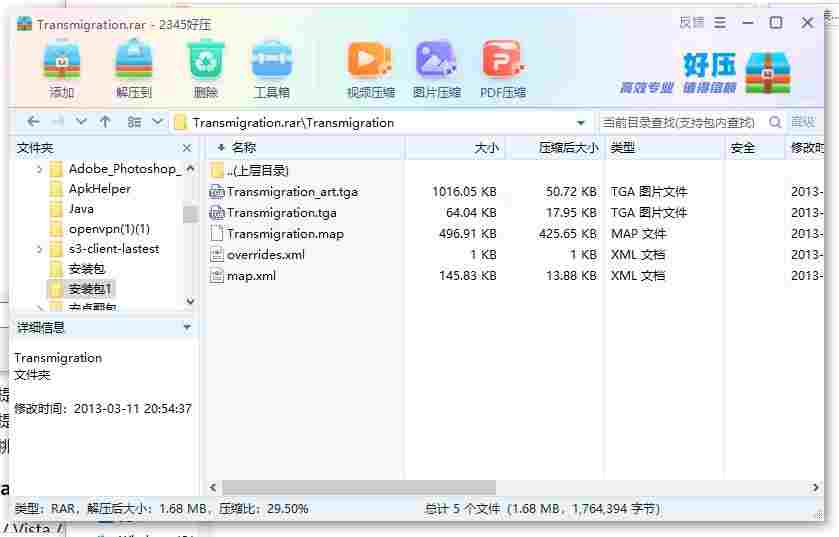Click the 高级 advanced search button
This screenshot has height=537, width=839.
tap(803, 122)
